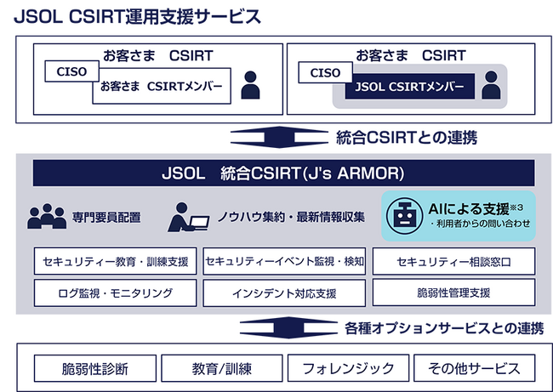Viewport: 553px width, 392px height.
Task: Select the JSOL 統合CSIRT (J's ARMOR) banner
Action: (x=284, y=173)
